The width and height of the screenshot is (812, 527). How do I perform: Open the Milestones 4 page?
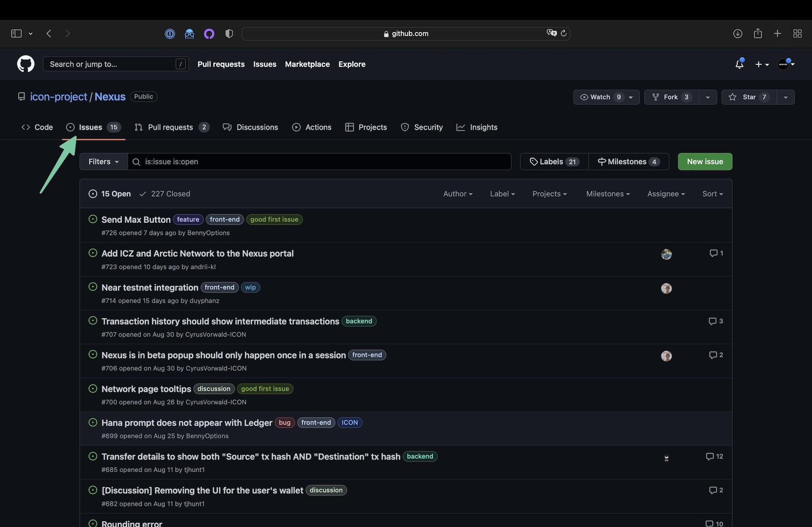[628, 161]
